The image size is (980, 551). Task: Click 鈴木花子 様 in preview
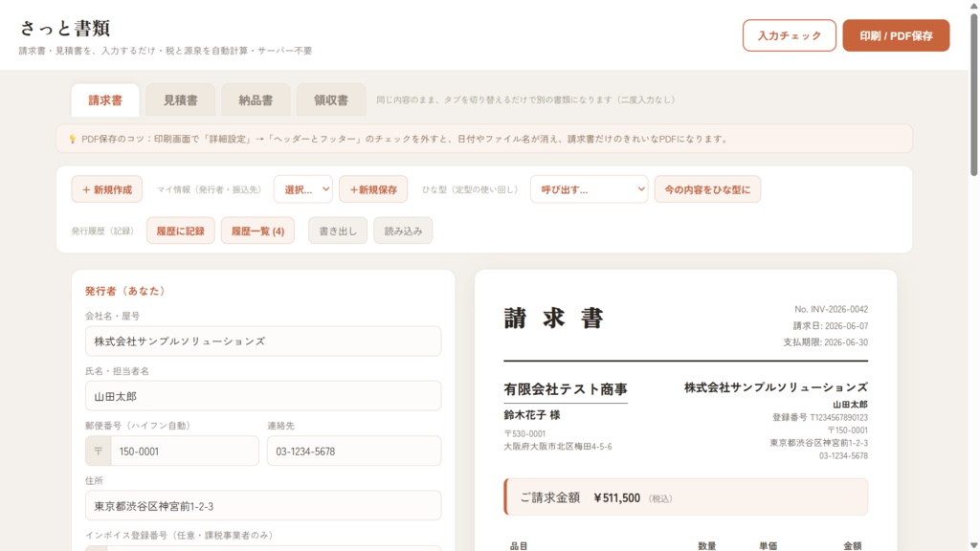point(532,415)
